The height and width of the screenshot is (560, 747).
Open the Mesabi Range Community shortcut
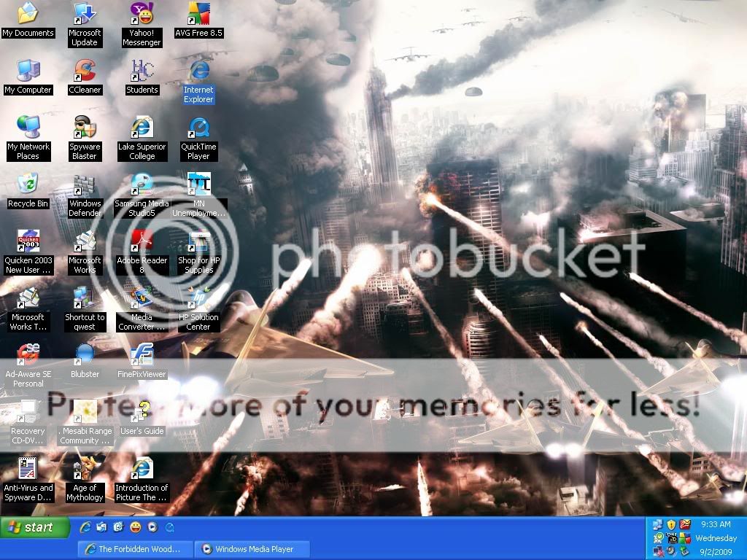pos(86,422)
